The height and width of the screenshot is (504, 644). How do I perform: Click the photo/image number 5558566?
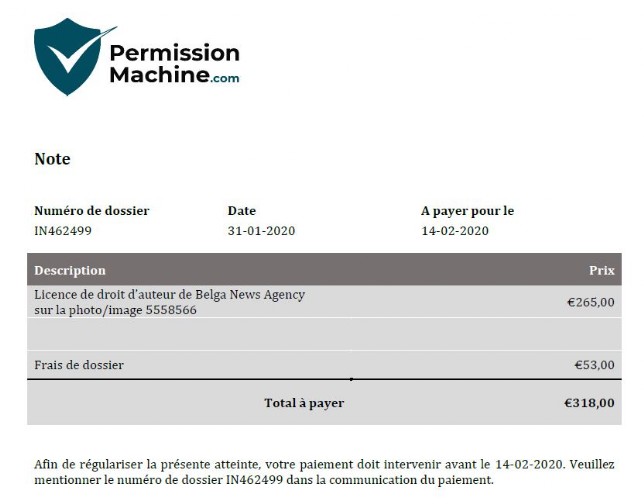tap(171, 310)
